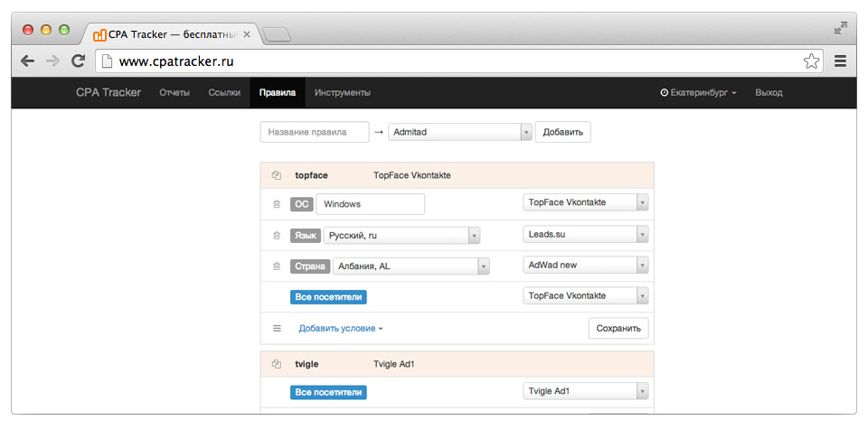Viewport: 868px width, 439px height.
Task: Expand the Русский, ru language selector
Action: pos(401,236)
